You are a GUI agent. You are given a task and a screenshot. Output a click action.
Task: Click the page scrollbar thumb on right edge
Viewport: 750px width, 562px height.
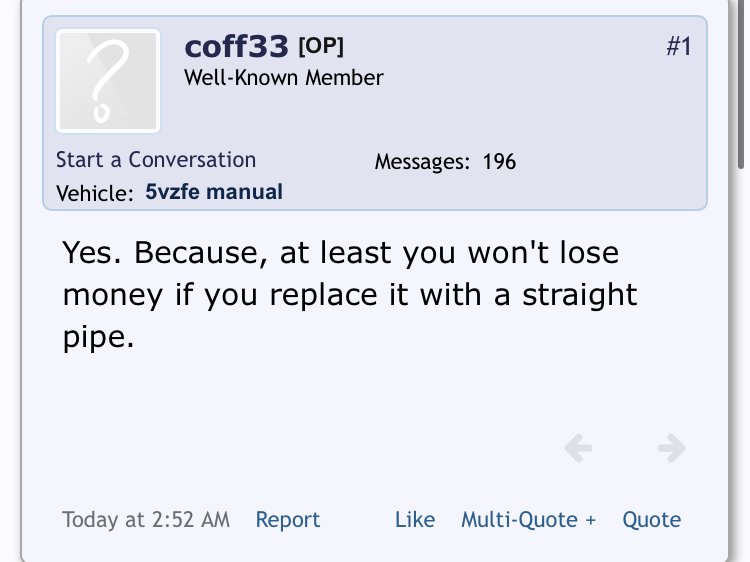(741, 84)
